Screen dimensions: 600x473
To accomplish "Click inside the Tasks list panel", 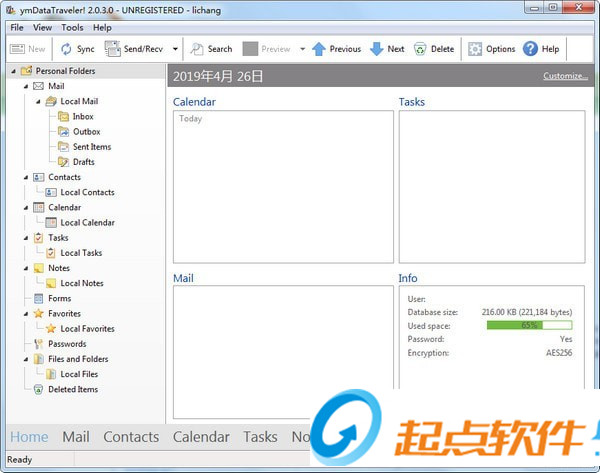I will pyautogui.click(x=492, y=187).
